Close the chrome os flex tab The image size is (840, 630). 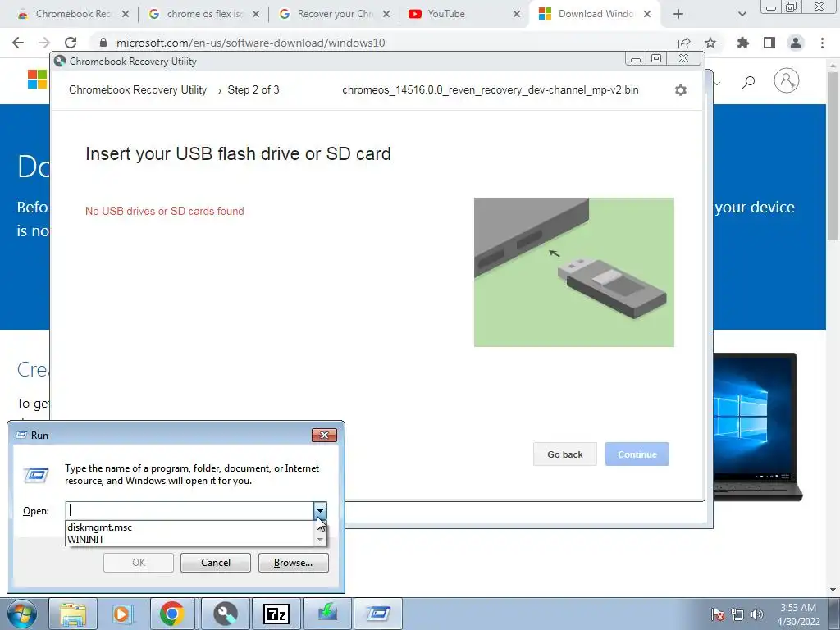256,14
